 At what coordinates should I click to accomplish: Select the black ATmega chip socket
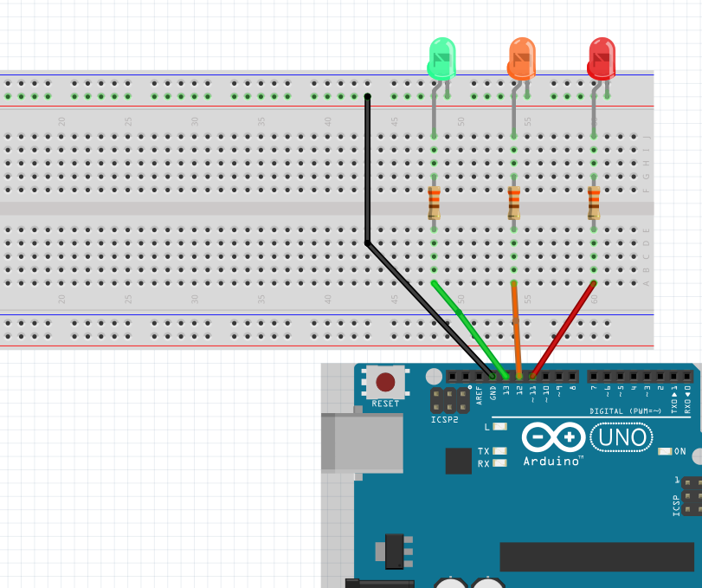[596, 557]
